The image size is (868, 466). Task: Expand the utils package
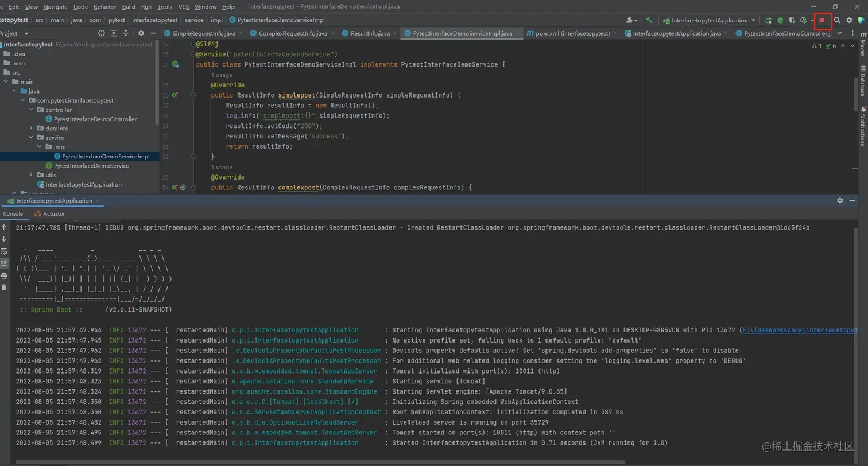[31, 174]
